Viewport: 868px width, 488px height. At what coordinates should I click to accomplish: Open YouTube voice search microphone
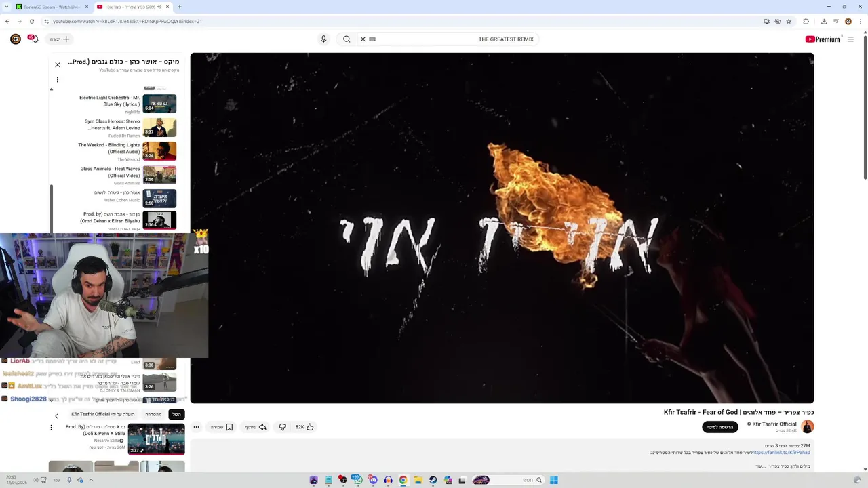[x=323, y=39]
